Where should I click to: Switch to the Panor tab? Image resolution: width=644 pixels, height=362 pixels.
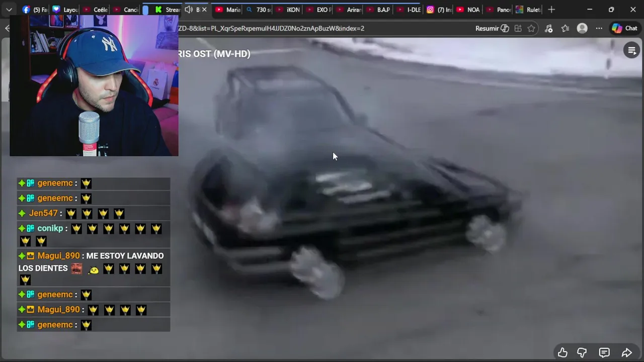point(498,10)
